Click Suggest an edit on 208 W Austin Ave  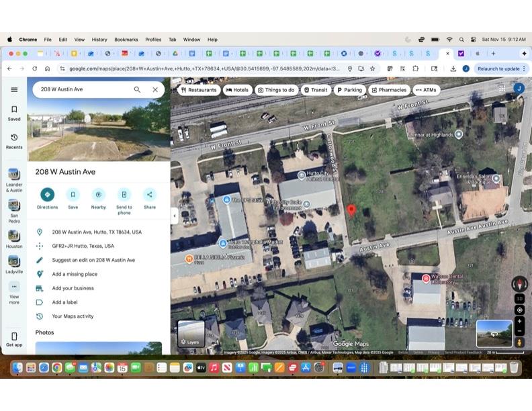(x=93, y=260)
